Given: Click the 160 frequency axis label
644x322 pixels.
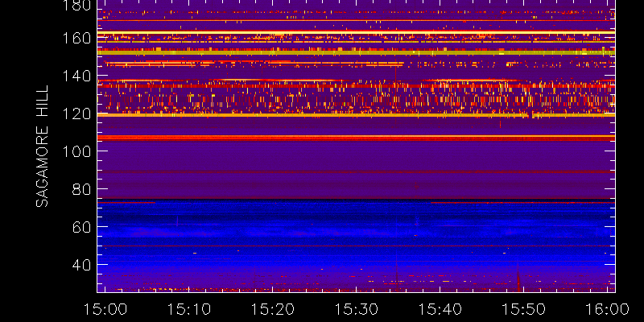Looking at the screenshot, I should point(76,38).
